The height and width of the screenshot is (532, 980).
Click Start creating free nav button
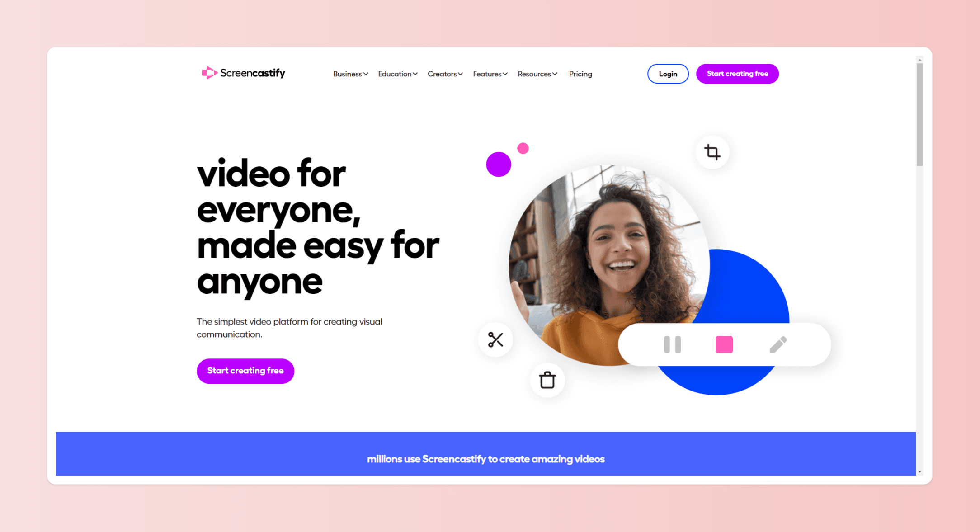point(737,73)
